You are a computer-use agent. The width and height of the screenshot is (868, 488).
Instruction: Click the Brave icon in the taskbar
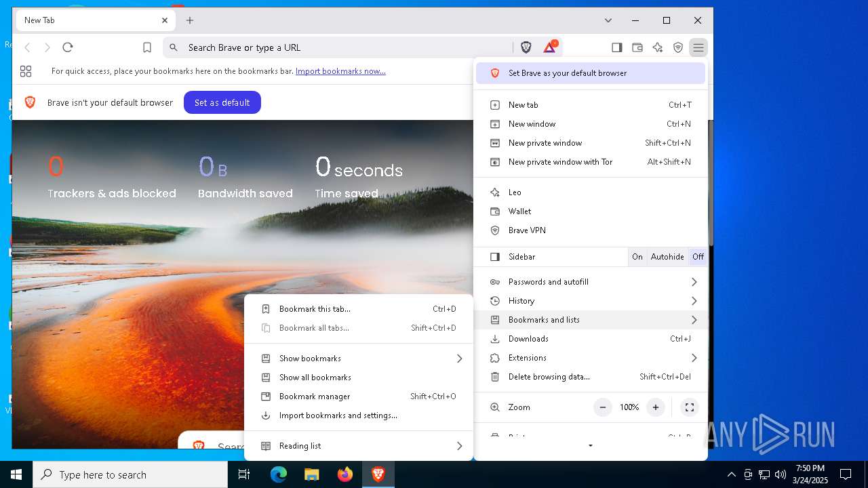[x=378, y=474]
